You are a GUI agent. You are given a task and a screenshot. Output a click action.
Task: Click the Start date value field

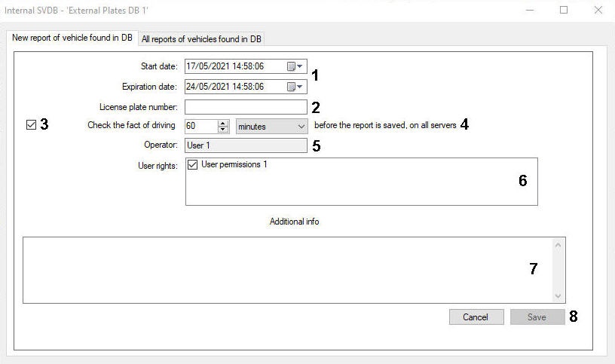(234, 66)
